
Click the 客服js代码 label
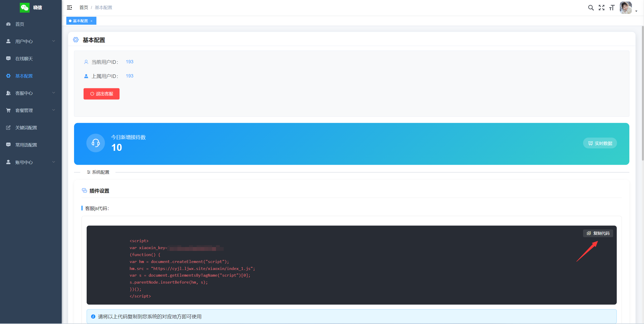coord(97,208)
